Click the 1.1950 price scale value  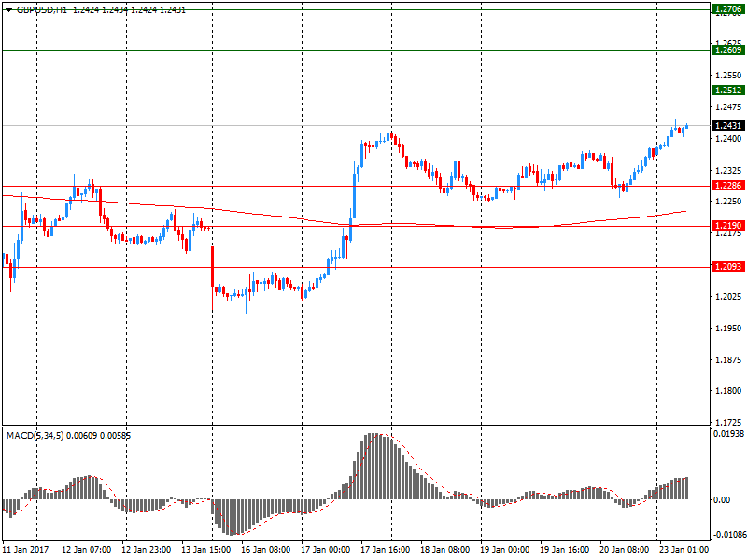pos(728,329)
